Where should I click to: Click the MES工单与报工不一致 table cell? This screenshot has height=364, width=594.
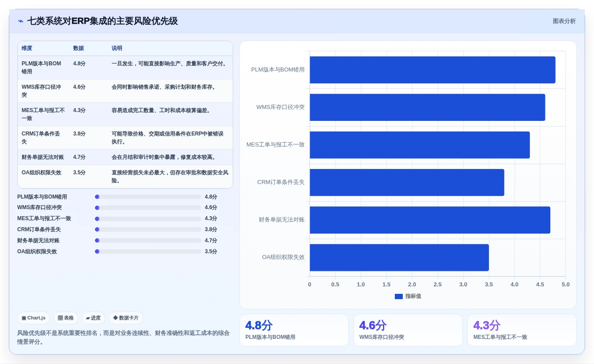[x=43, y=114]
